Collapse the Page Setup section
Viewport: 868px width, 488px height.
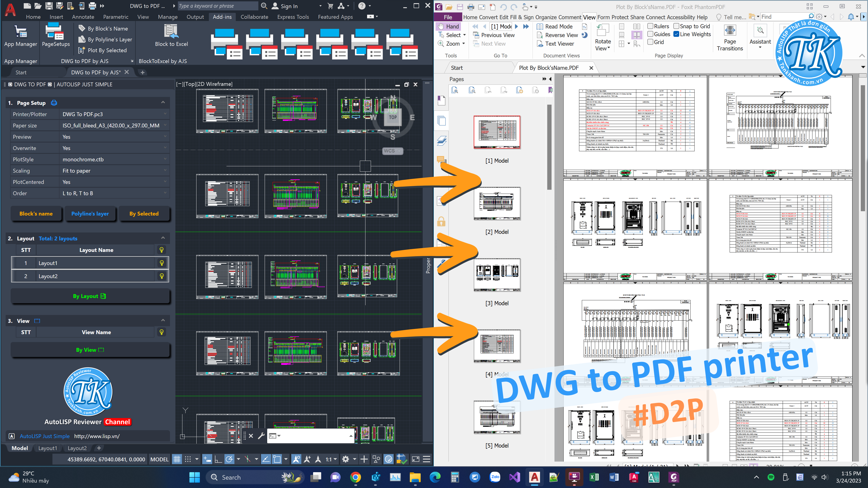pos(163,102)
